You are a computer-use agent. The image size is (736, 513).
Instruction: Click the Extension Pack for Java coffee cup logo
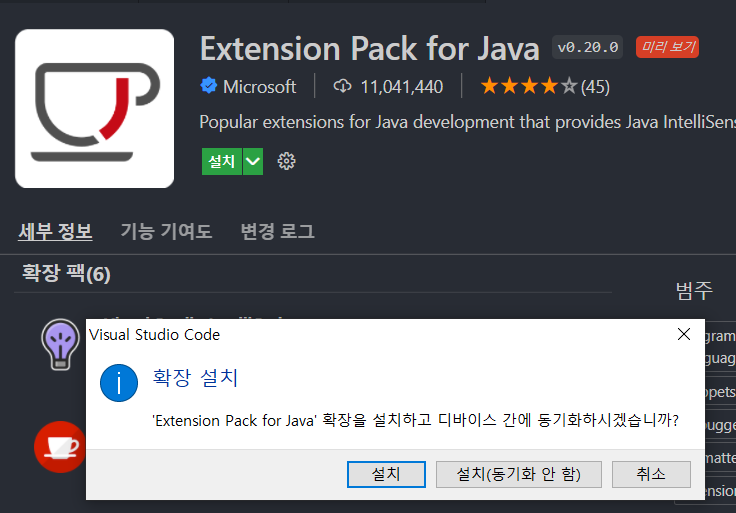[x=94, y=108]
